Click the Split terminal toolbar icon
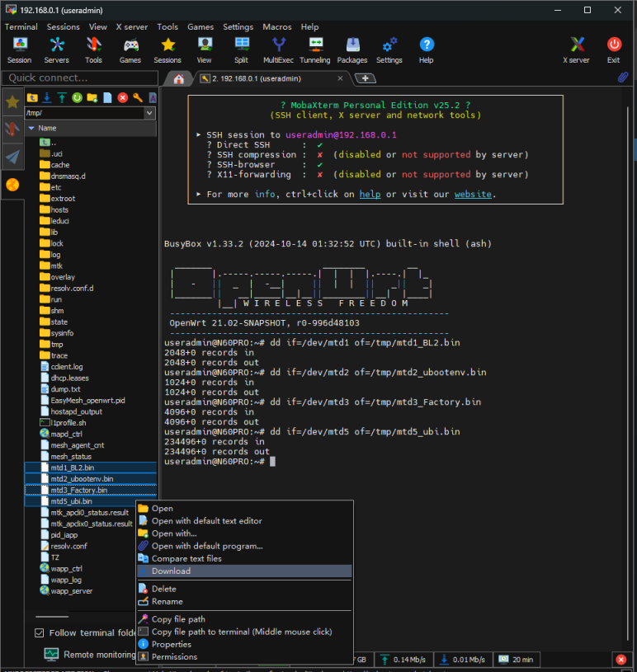The height and width of the screenshot is (672, 637). coord(241,49)
